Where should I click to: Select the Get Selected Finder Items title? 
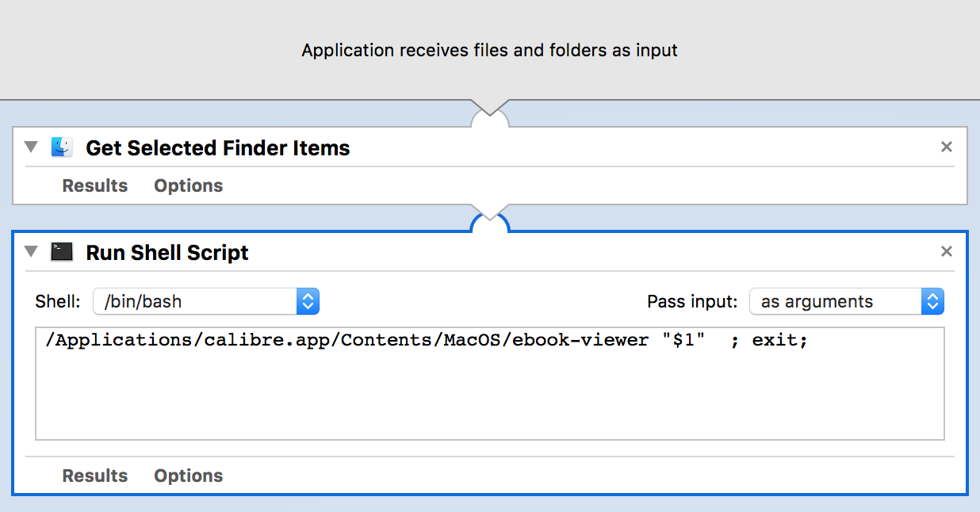(x=218, y=148)
